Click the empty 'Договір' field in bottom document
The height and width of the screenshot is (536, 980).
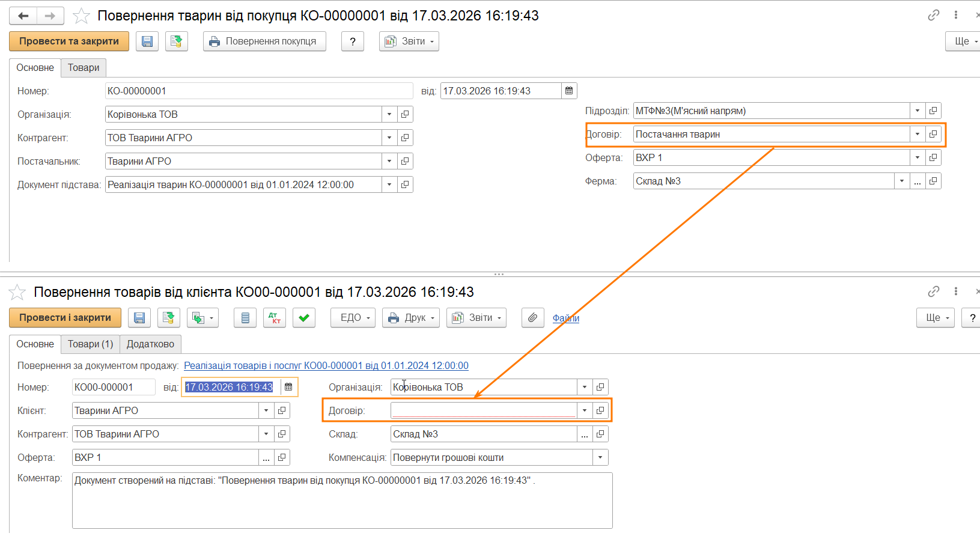(484, 410)
